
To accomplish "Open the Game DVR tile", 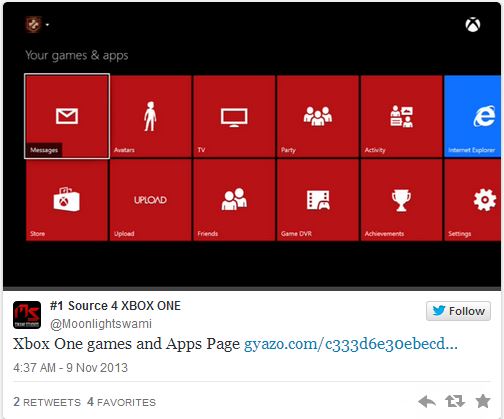I will (318, 200).
